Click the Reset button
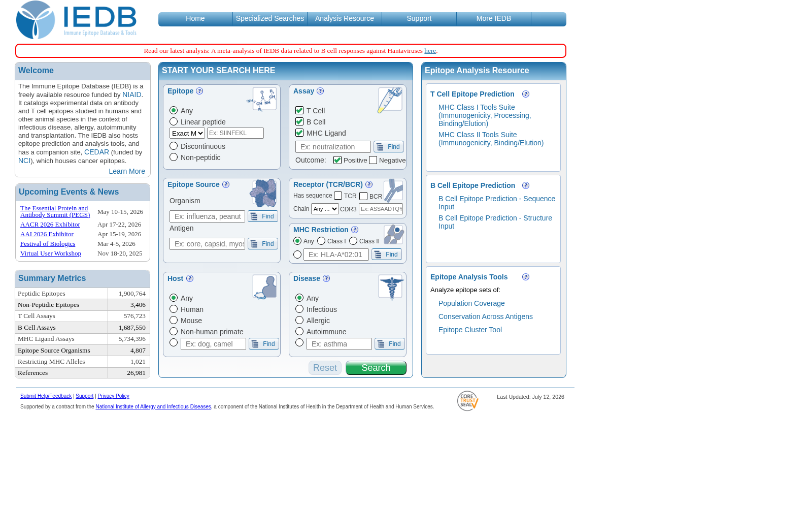The width and height of the screenshot is (812, 508). pos(325,368)
